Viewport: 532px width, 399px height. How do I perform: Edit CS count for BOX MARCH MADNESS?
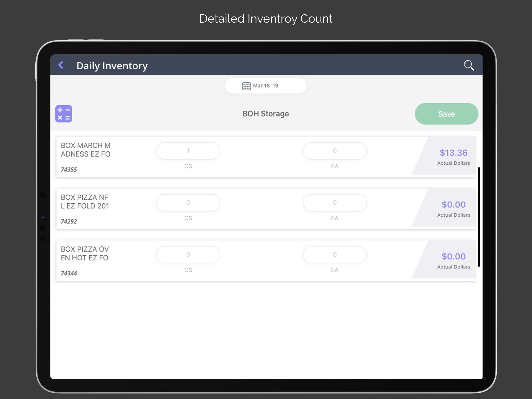click(188, 151)
